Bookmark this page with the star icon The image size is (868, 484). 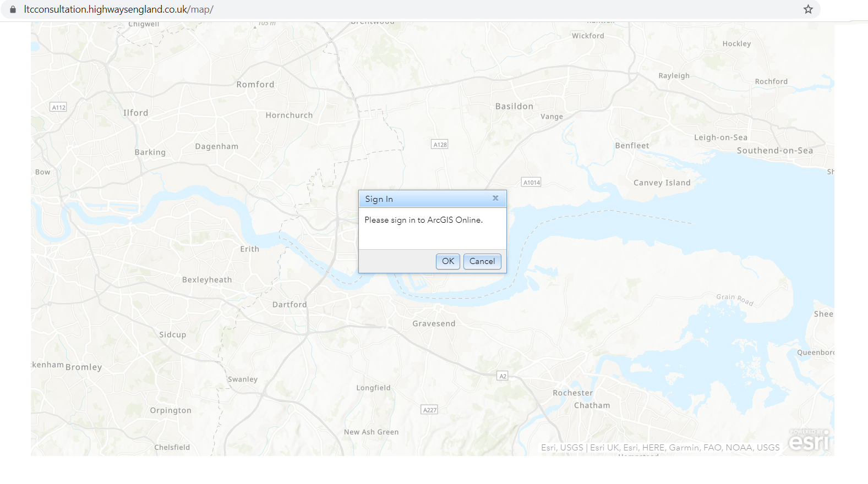click(x=808, y=9)
